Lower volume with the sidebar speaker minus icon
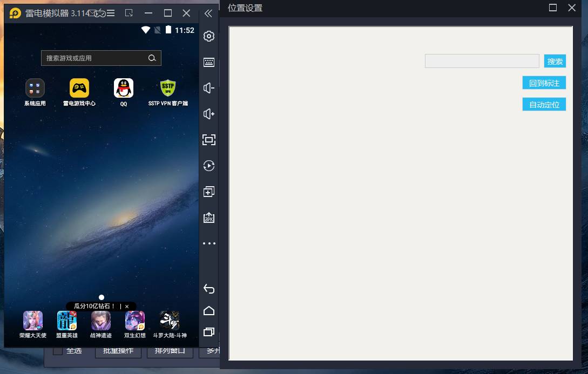The image size is (588, 374). click(x=209, y=88)
